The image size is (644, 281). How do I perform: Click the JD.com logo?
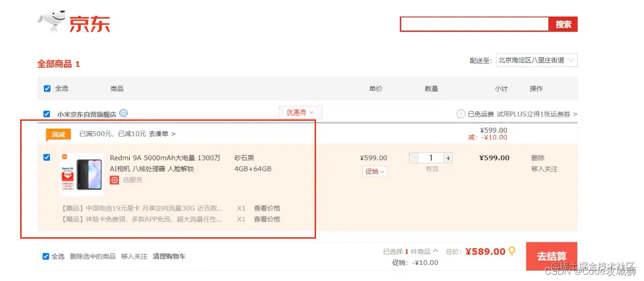[74, 23]
